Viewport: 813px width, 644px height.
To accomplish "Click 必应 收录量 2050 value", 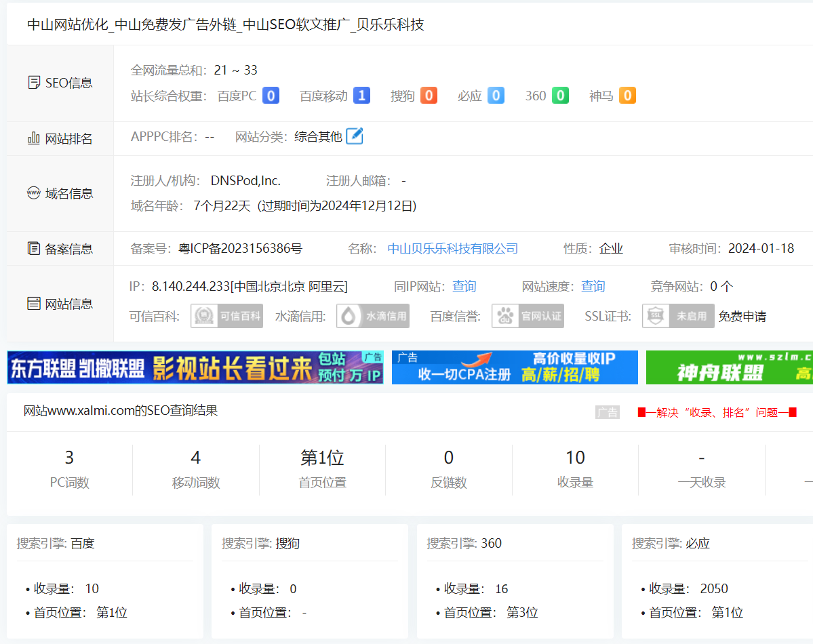I will (714, 588).
